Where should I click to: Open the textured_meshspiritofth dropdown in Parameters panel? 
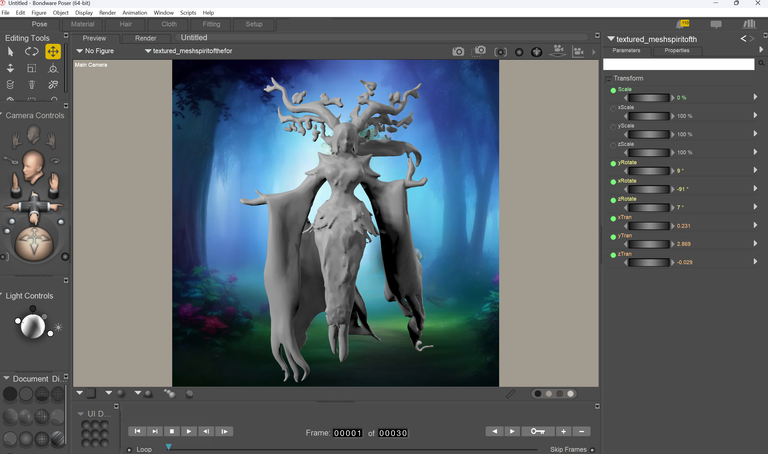(652, 39)
